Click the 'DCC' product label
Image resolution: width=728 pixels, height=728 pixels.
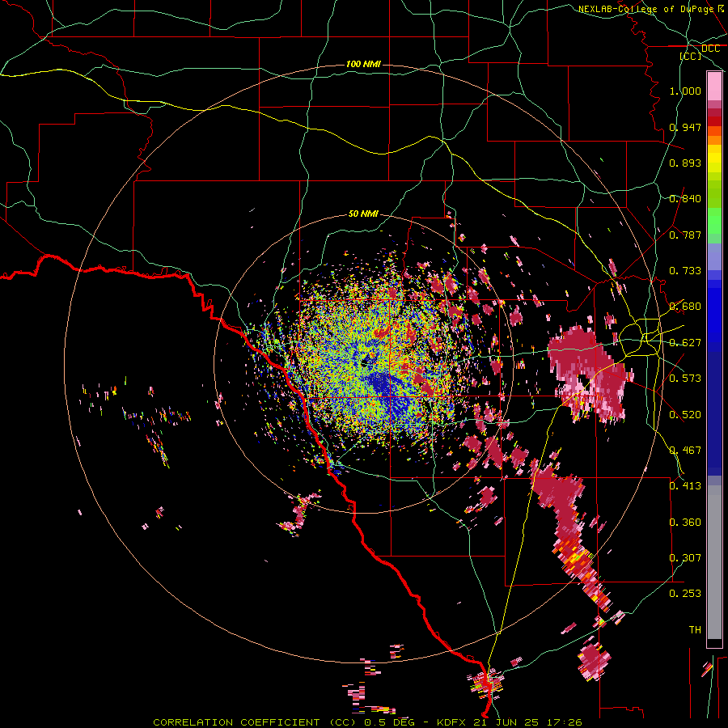click(x=711, y=49)
